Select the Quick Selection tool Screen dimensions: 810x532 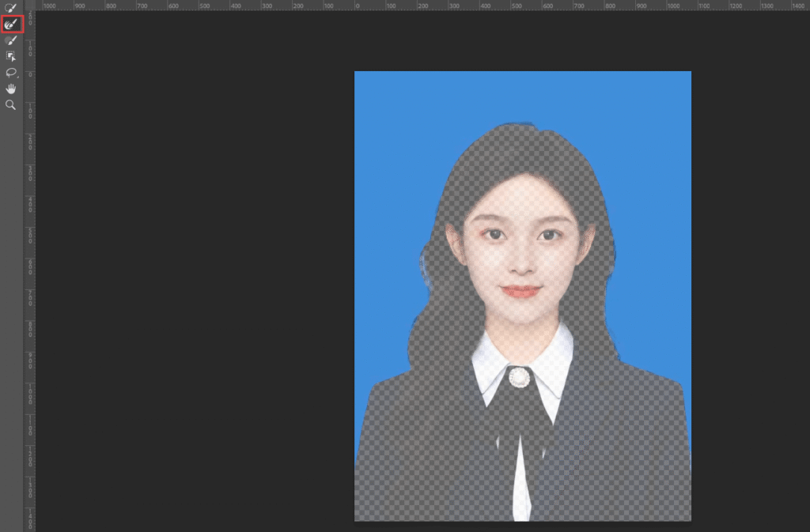pos(11,8)
